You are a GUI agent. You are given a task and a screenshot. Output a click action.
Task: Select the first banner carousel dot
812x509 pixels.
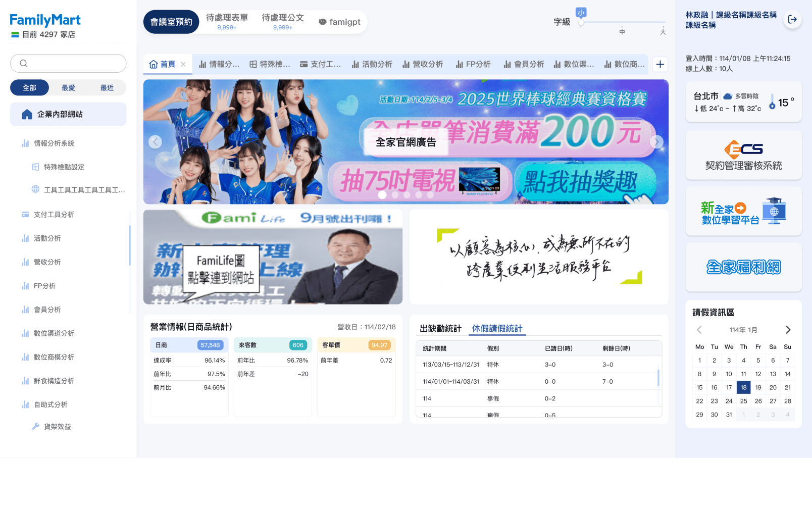382,195
